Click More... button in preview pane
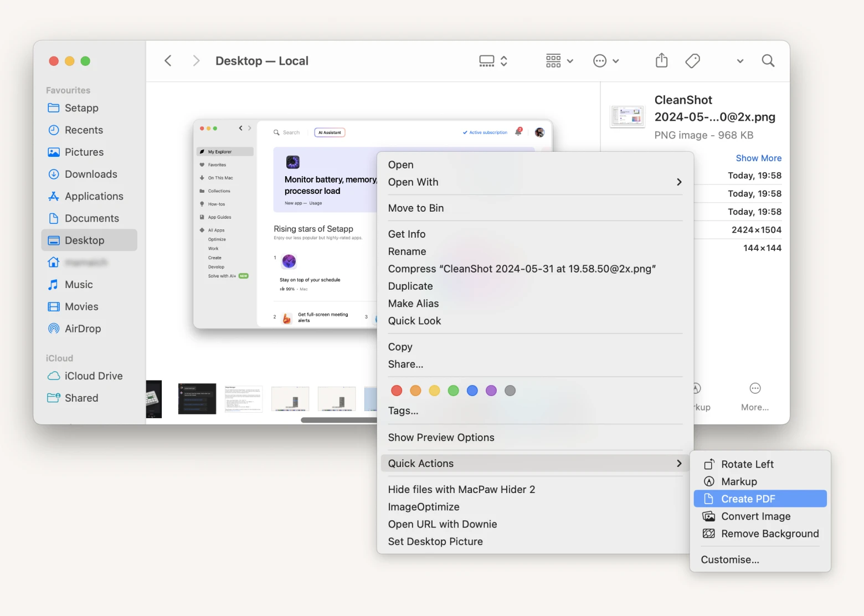This screenshot has width=864, height=616. (x=755, y=397)
